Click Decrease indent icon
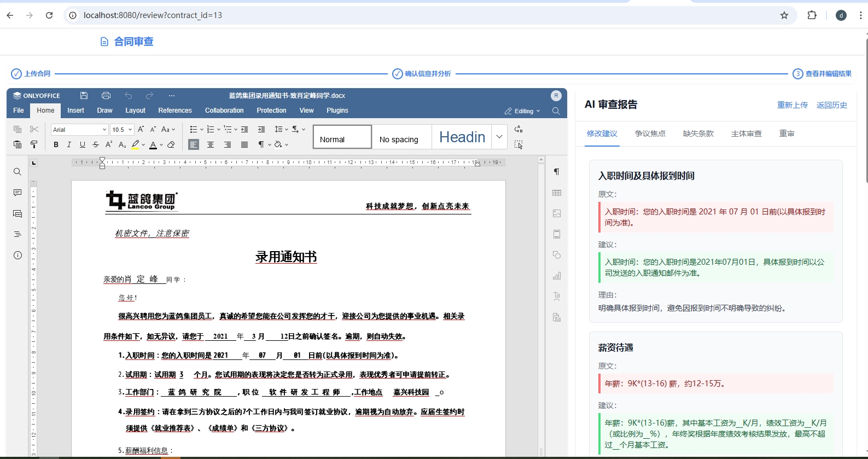The height and width of the screenshot is (459, 868). (x=244, y=130)
